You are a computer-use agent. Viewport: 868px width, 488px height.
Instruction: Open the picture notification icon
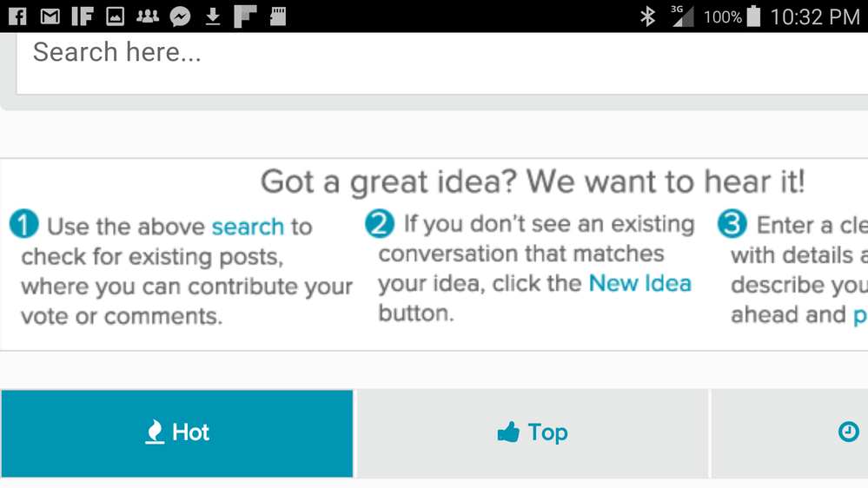point(116,16)
